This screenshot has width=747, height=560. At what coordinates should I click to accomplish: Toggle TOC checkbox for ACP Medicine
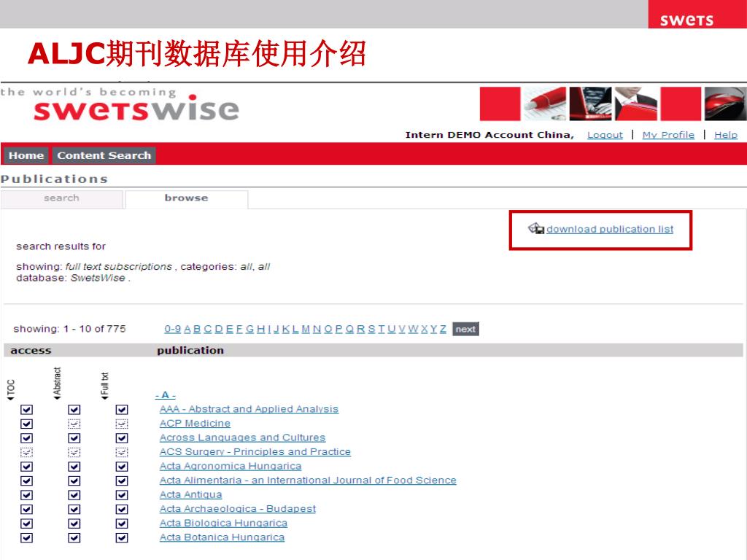point(27,424)
